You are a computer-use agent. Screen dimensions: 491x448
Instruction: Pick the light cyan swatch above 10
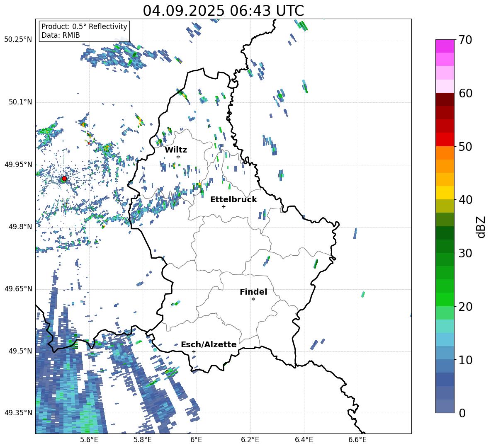coord(445,339)
